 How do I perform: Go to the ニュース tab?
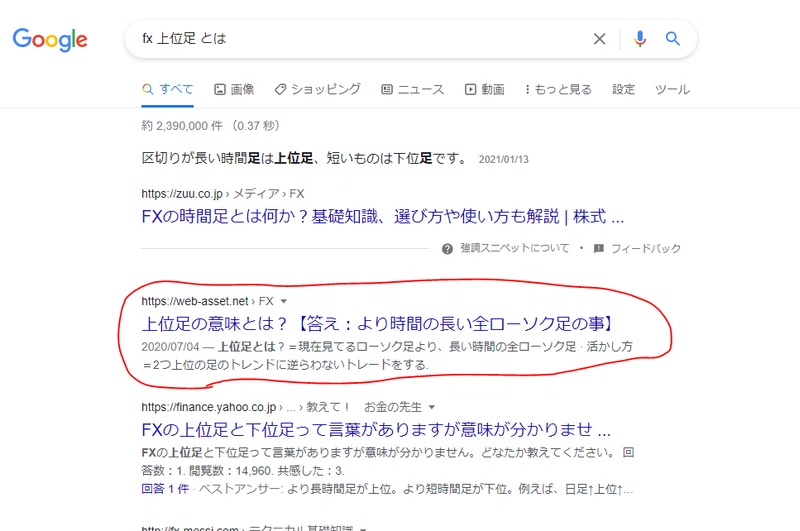click(413, 89)
